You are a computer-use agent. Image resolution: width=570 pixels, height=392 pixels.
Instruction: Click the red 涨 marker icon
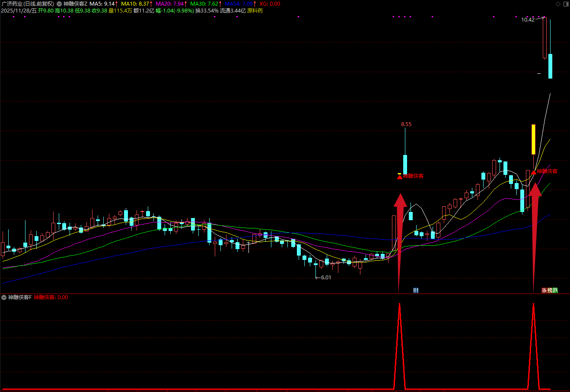544,291
